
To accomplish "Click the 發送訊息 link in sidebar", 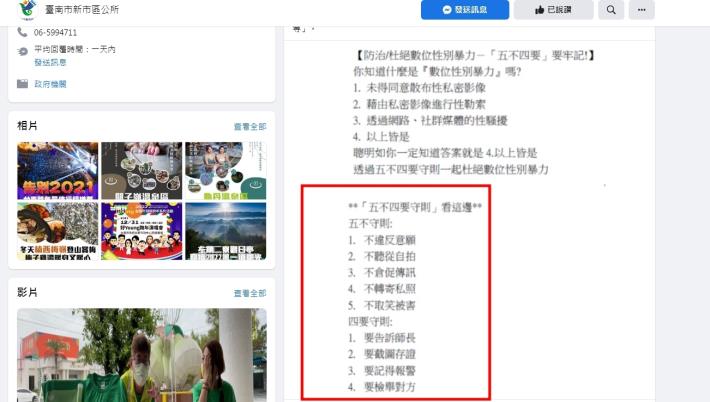I will 50,62.
